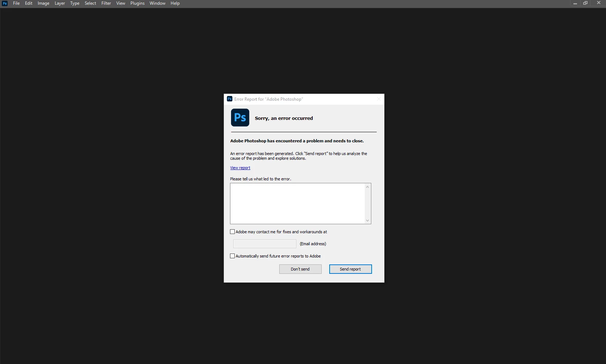Open the Plugins menu
The width and height of the screenshot is (606, 364).
pos(137,3)
